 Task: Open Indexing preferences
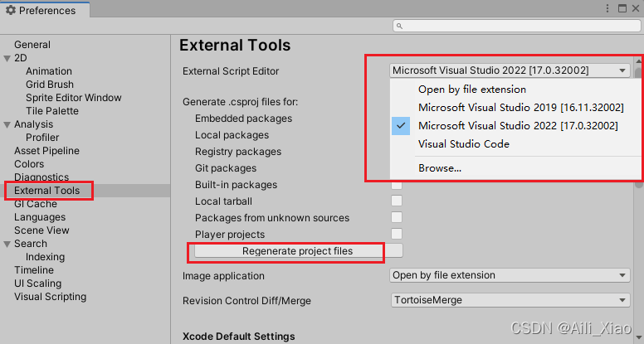click(x=45, y=257)
